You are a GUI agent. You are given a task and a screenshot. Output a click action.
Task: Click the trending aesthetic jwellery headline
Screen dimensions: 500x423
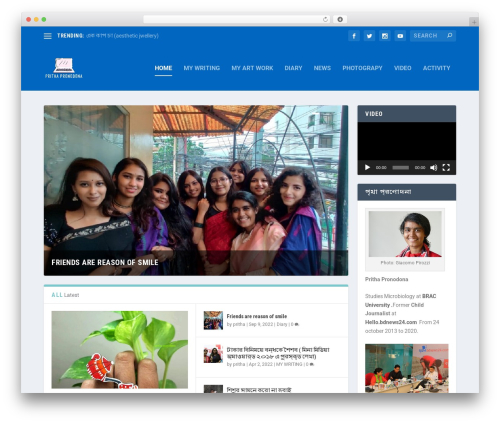tap(122, 36)
